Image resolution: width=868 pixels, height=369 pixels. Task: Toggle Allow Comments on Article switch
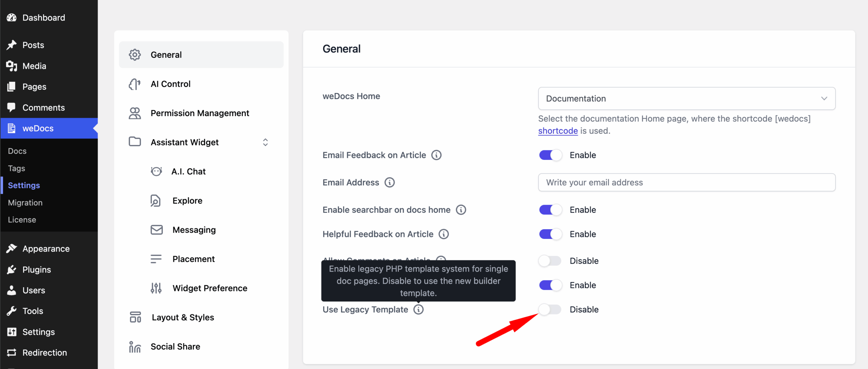coord(550,261)
